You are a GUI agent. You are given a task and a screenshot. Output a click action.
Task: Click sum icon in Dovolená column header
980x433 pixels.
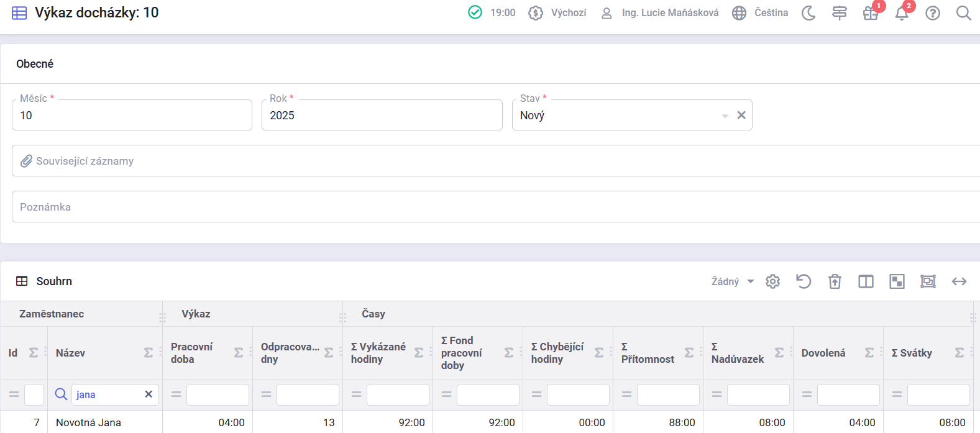[869, 353]
